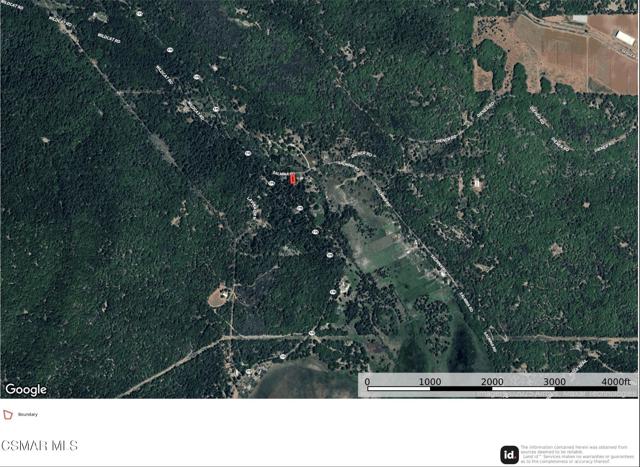Click the CSMAR MLS watermark
This screenshot has width=640, height=467.
click(x=40, y=446)
